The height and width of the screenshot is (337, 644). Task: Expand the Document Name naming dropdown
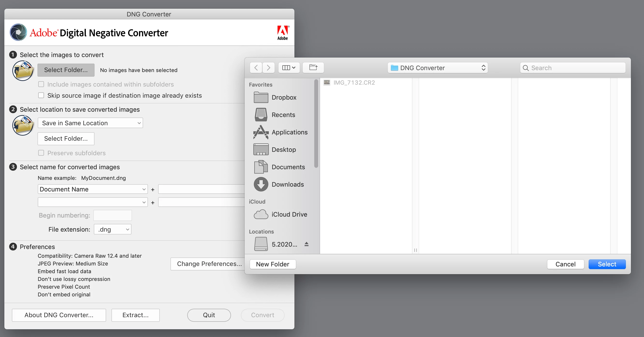93,189
